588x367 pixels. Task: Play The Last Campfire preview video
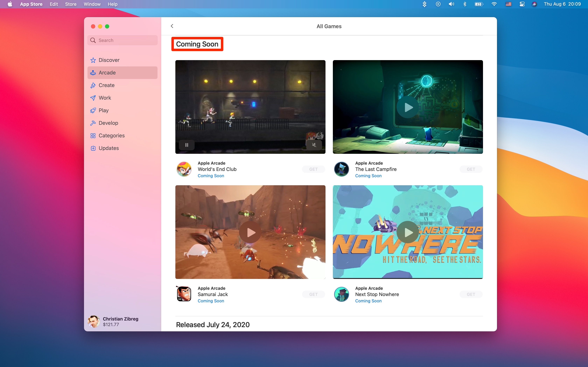[408, 107]
